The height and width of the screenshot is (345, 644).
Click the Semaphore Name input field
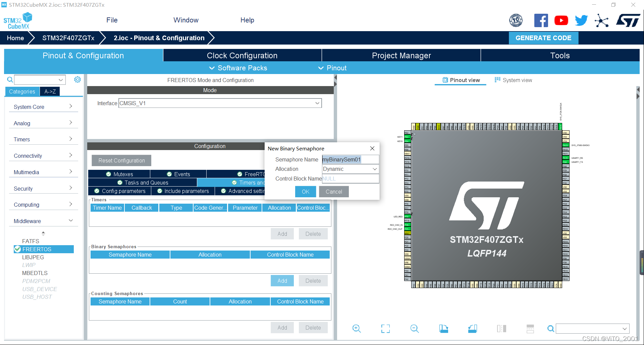[351, 159]
